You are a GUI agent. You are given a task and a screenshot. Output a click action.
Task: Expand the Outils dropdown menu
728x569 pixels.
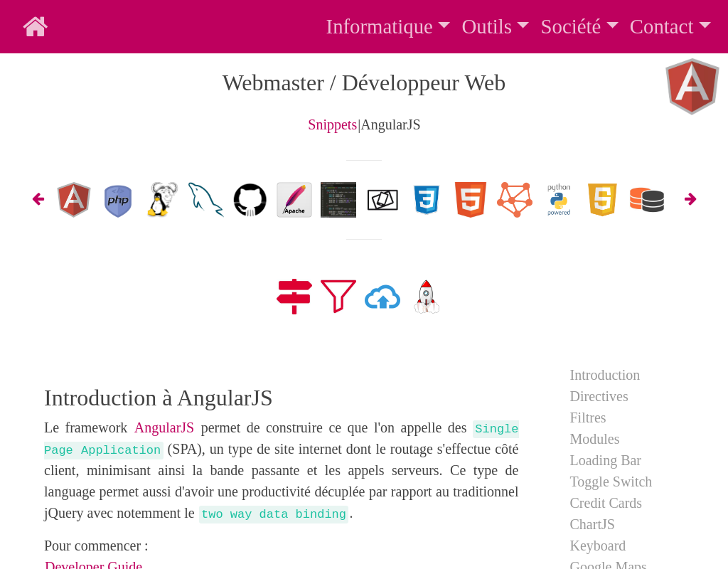pos(495,26)
